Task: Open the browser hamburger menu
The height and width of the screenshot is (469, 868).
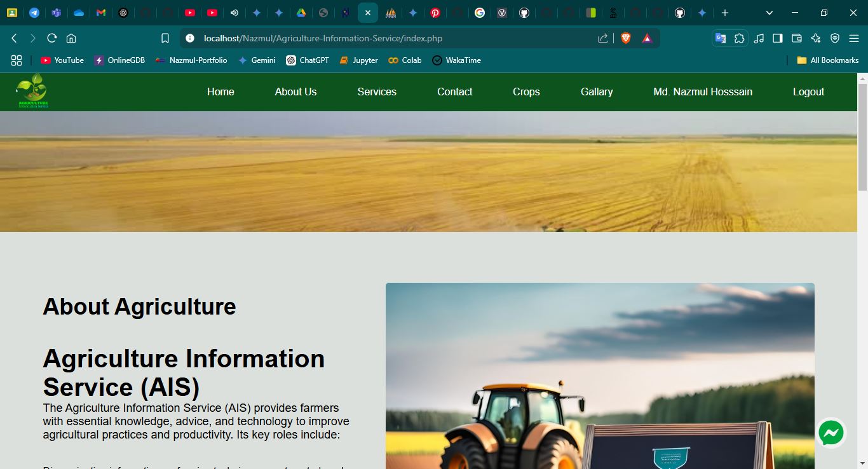Action: [x=854, y=38]
